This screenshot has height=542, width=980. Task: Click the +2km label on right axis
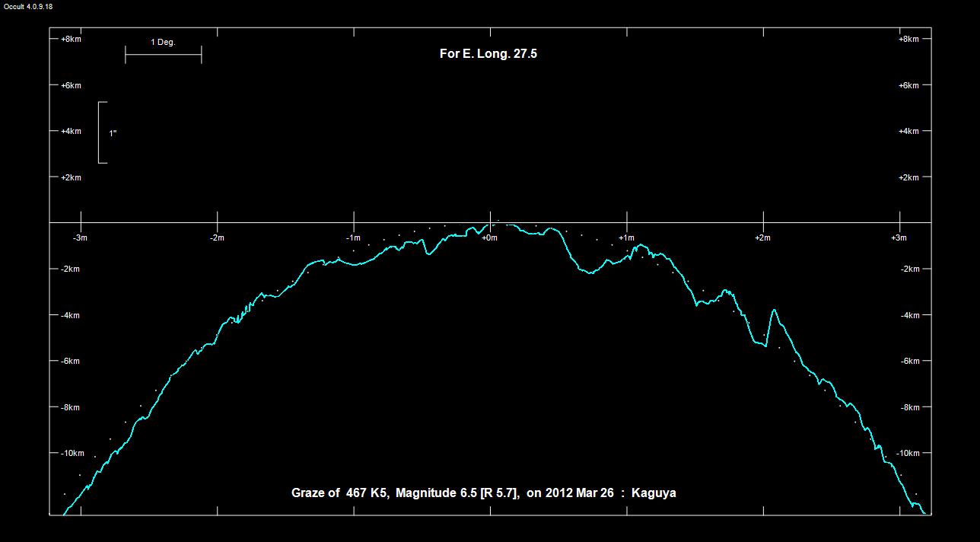click(x=909, y=177)
